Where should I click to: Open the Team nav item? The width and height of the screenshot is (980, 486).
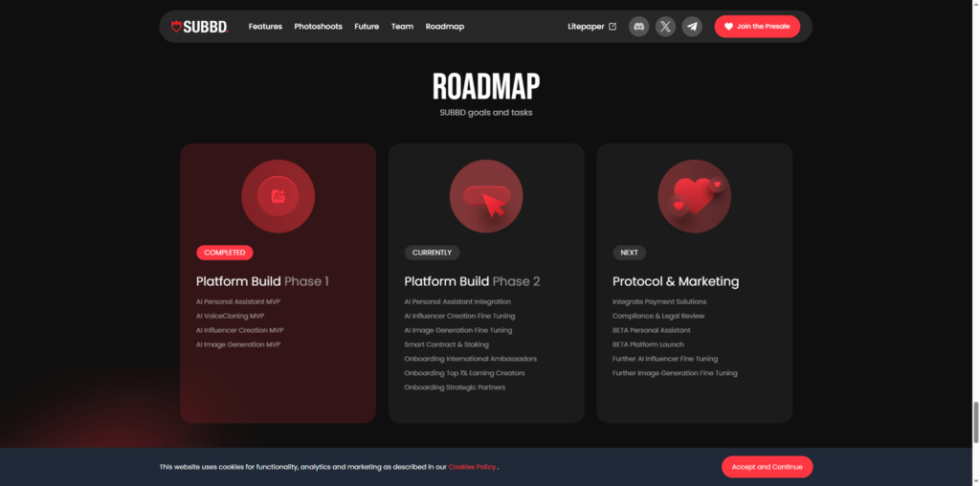(x=403, y=26)
